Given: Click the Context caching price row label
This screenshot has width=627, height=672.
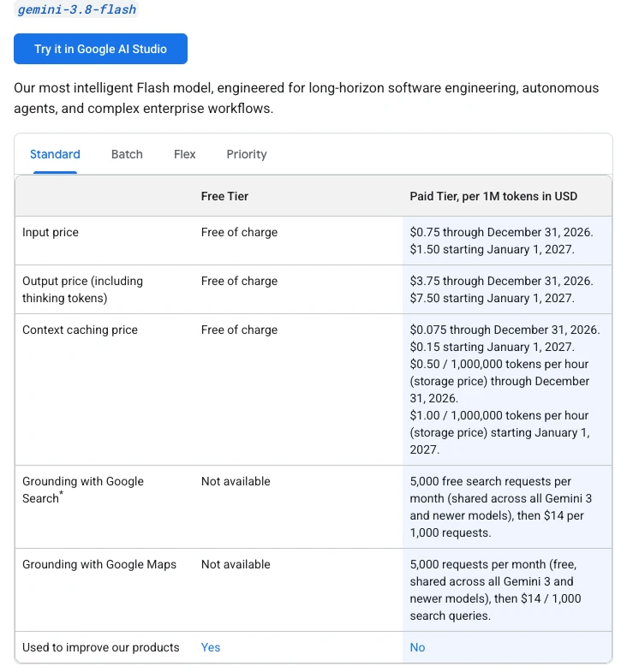Looking at the screenshot, I should point(80,330).
